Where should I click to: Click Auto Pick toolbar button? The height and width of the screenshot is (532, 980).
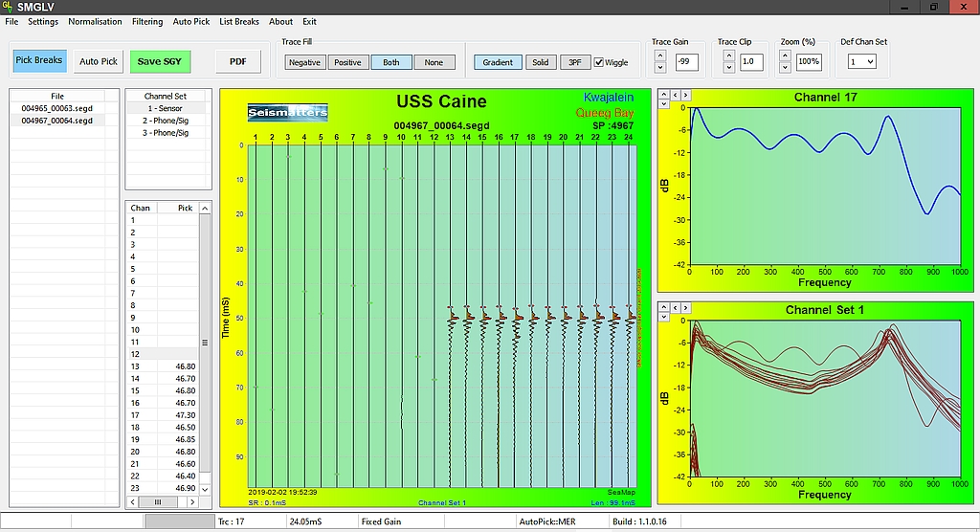click(99, 61)
